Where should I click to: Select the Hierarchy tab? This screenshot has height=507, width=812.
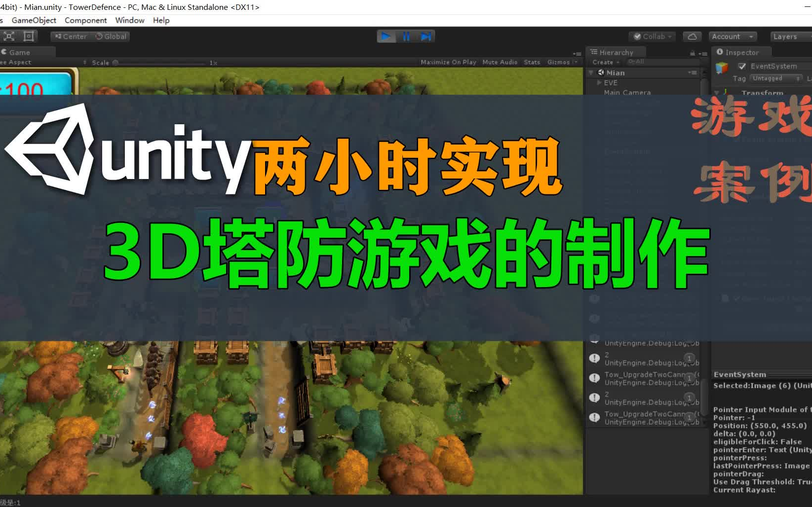click(616, 52)
